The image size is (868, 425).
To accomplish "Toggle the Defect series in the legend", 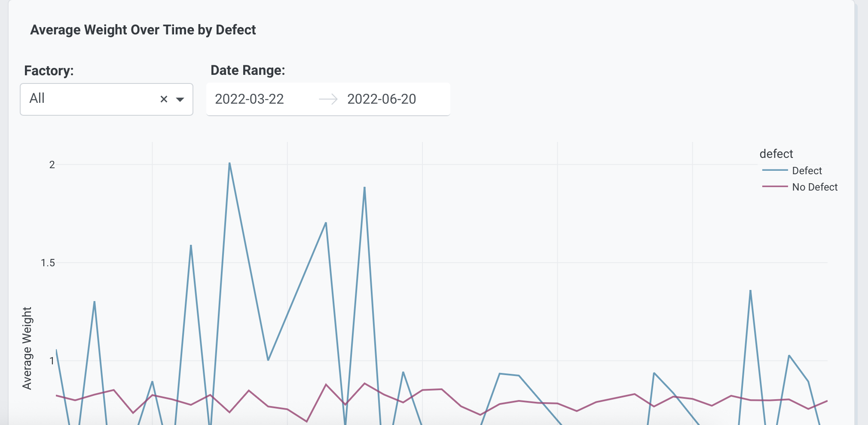I will 807,170.
